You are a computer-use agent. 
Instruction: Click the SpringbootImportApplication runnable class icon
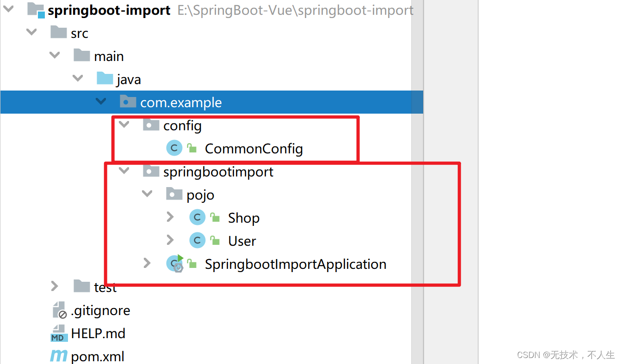[x=175, y=264]
